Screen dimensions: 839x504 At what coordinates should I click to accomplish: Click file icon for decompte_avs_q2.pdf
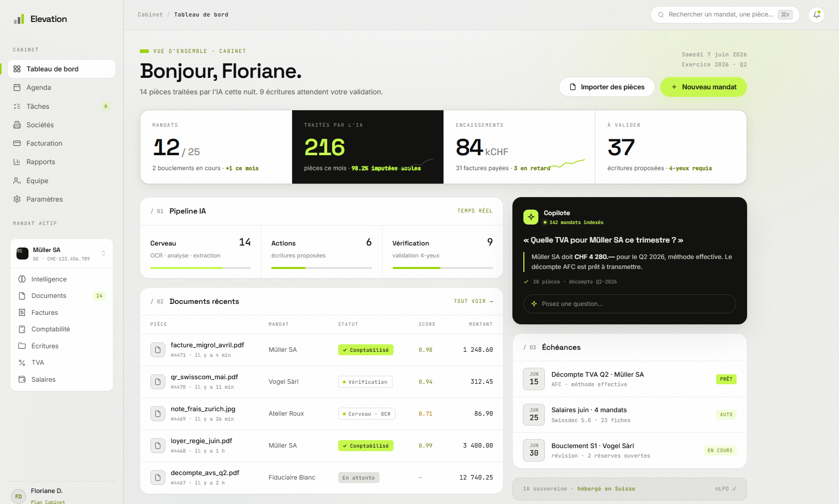[x=158, y=478]
